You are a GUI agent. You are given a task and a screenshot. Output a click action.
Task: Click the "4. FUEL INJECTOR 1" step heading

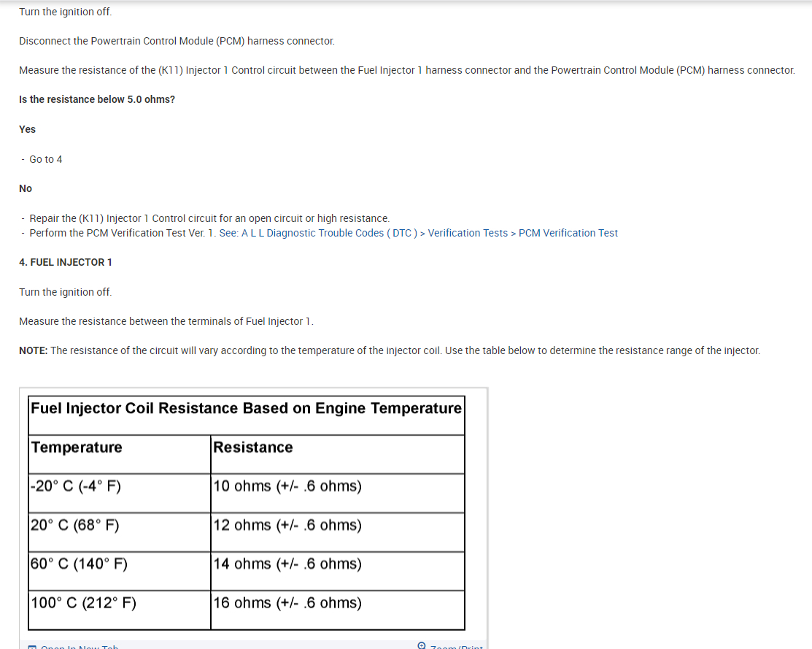coord(66,262)
